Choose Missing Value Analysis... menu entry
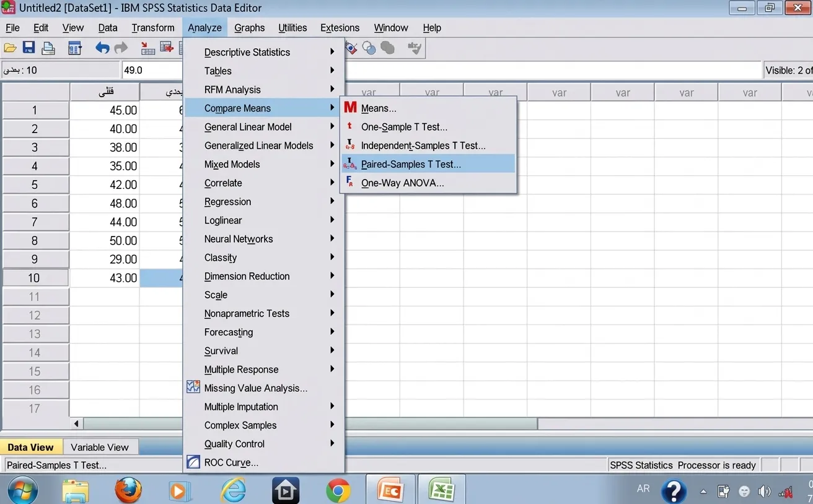Screen dimensions: 813x504 (263, 388)
